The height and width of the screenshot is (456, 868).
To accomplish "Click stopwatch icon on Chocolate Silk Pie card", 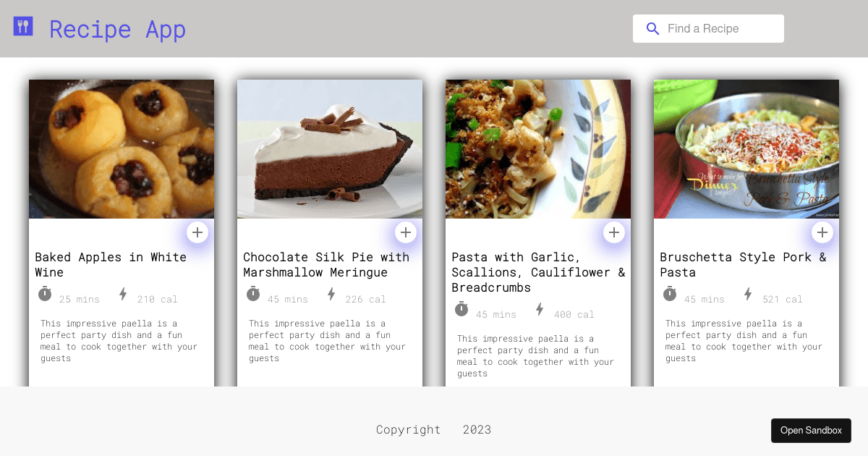I will click(x=253, y=294).
